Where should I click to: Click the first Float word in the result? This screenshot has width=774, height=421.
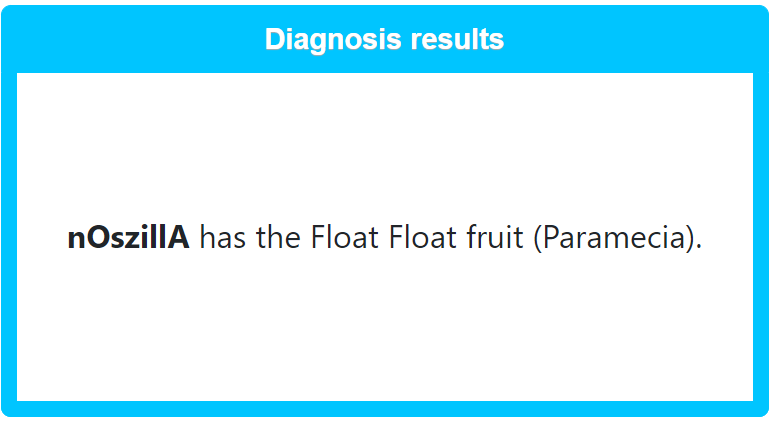pos(345,237)
